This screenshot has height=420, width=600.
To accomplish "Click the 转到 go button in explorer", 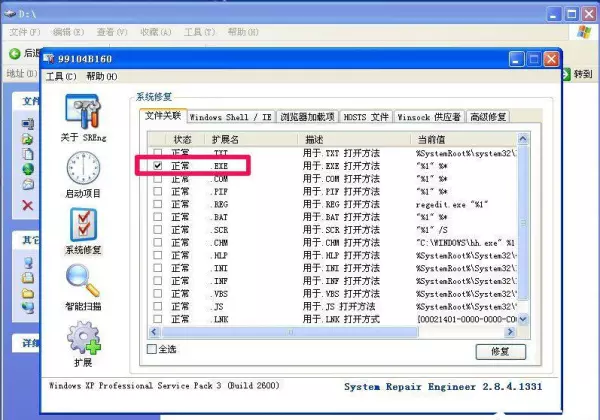I will click(578, 74).
